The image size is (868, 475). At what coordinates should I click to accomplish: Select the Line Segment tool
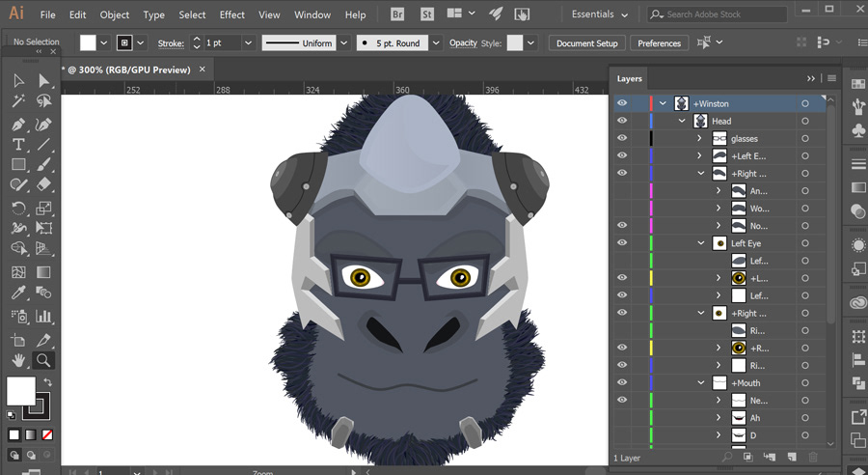click(x=43, y=145)
